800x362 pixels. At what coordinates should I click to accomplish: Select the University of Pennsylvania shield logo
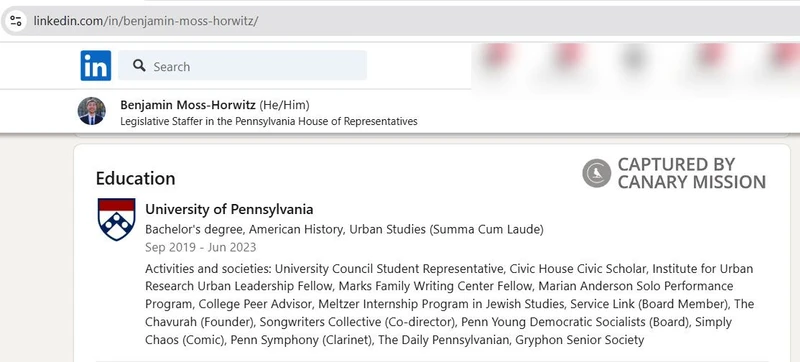(116, 219)
